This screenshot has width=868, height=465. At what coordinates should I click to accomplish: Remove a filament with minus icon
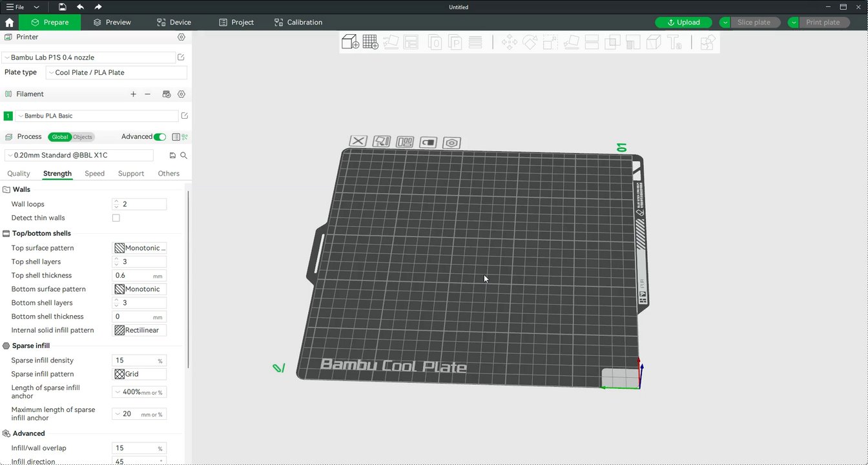coord(147,94)
